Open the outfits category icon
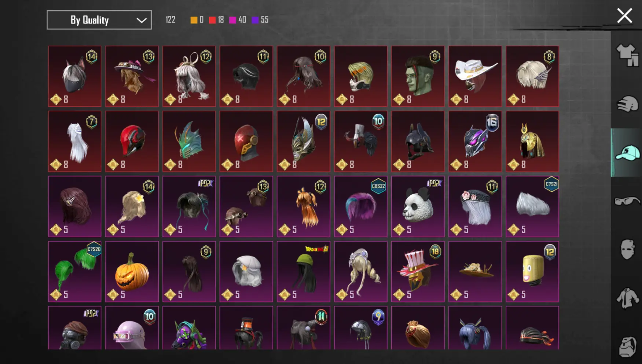642x364 pixels. (x=627, y=55)
